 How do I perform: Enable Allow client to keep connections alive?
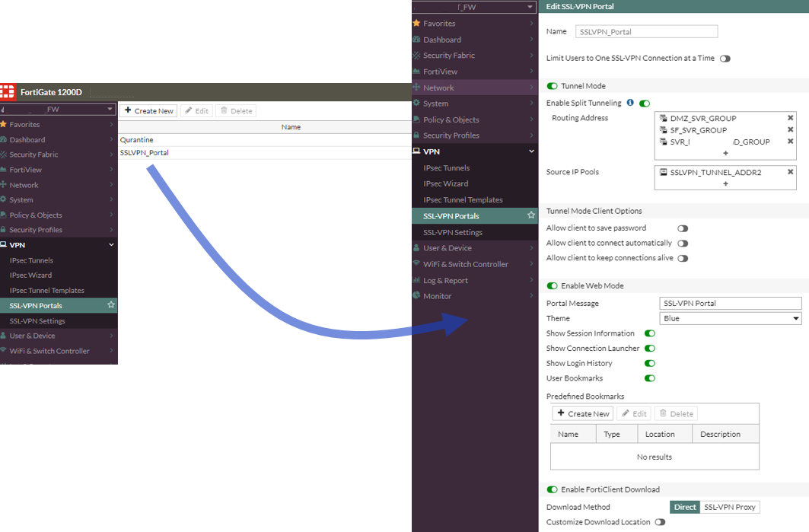pos(683,259)
